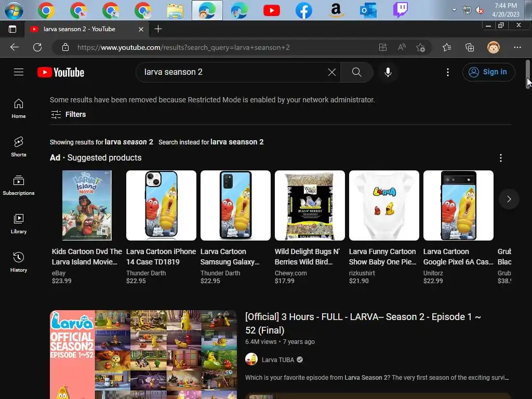
Task: Click the browser address bar URL
Action: click(x=183, y=47)
